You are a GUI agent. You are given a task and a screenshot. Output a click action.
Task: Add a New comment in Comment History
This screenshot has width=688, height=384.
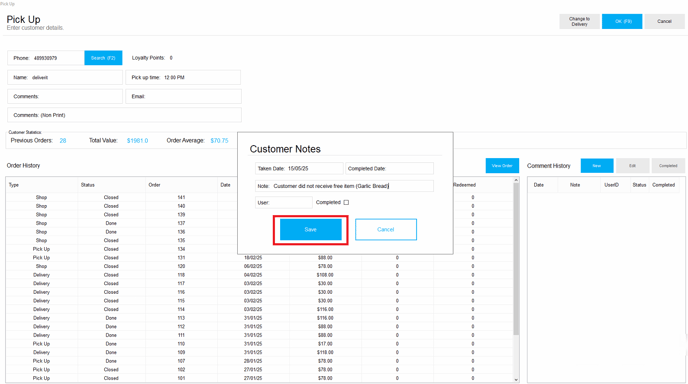597,166
